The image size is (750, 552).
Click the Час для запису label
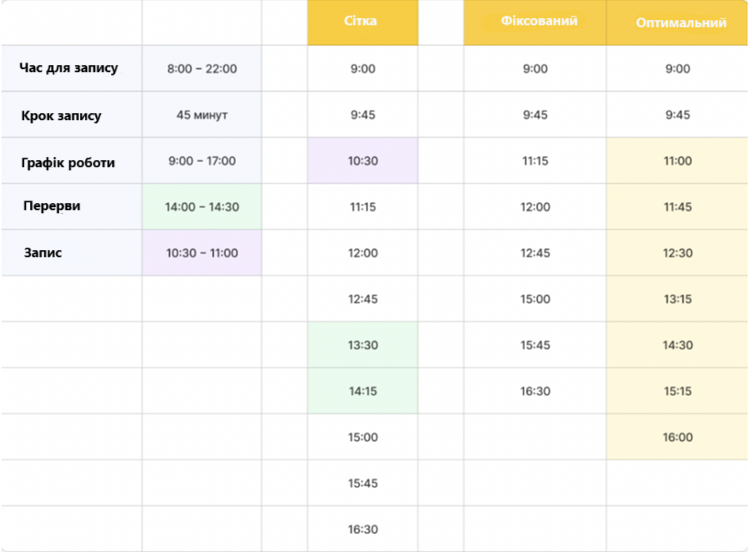coord(69,69)
